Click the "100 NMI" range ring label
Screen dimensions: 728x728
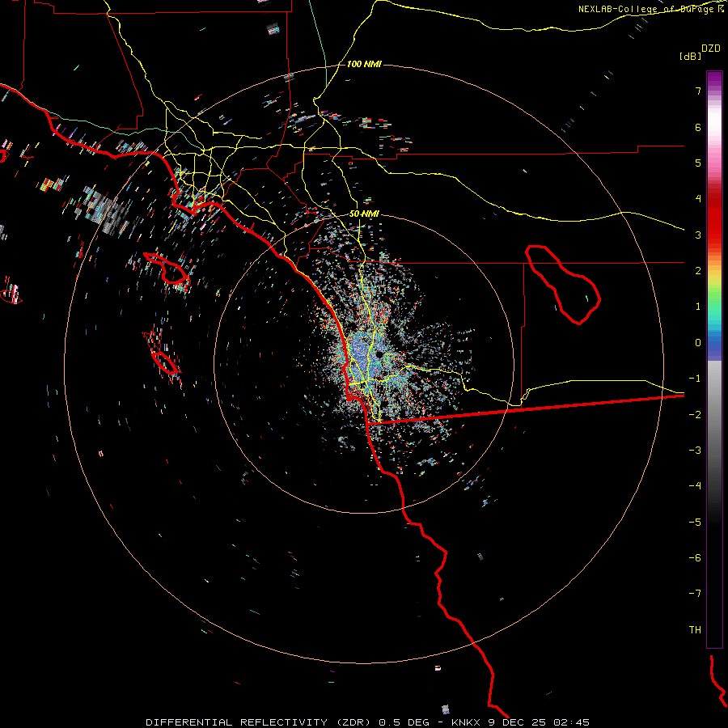pos(364,64)
